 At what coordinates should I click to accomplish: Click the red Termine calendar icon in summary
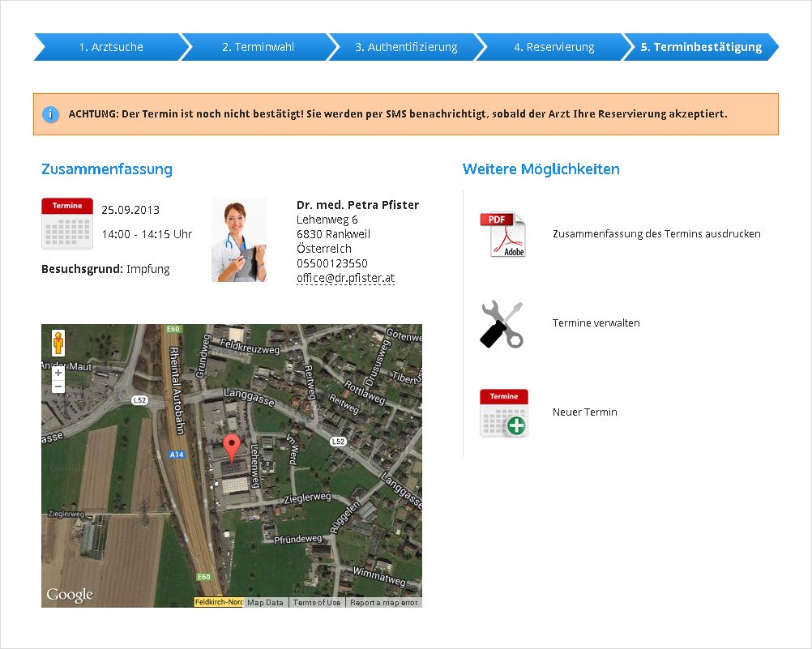tap(66, 223)
